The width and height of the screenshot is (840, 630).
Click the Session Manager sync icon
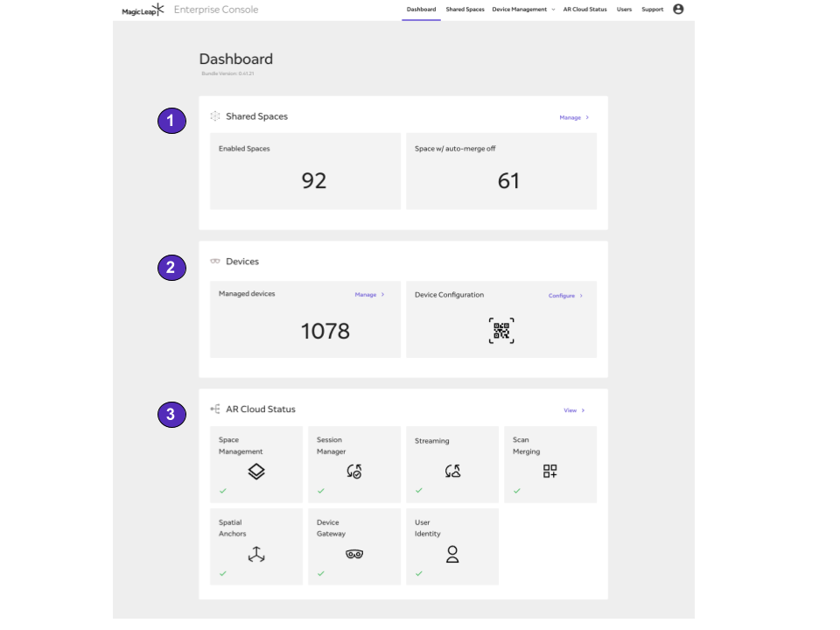tap(354, 472)
